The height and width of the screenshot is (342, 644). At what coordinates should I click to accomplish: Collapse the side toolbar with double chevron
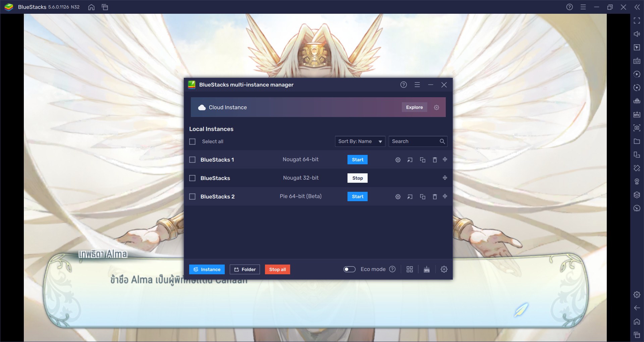click(637, 7)
